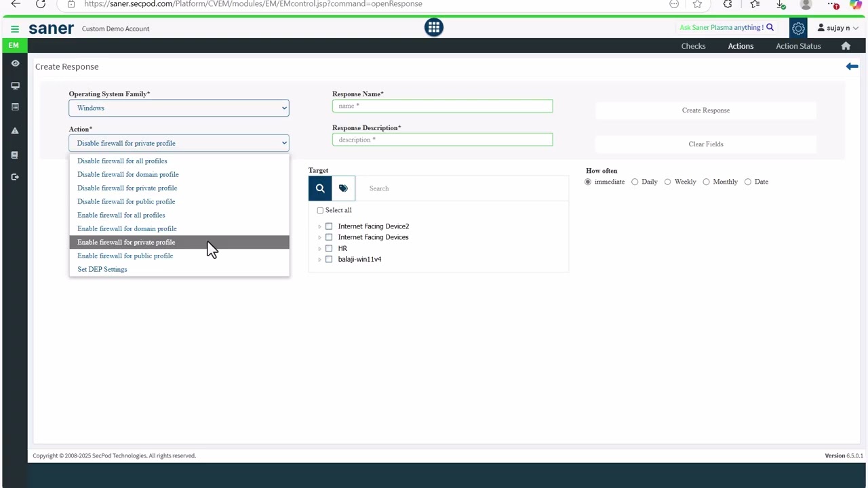Switch target filter to tags icon
Screen dimensions: 868x488
(343, 188)
